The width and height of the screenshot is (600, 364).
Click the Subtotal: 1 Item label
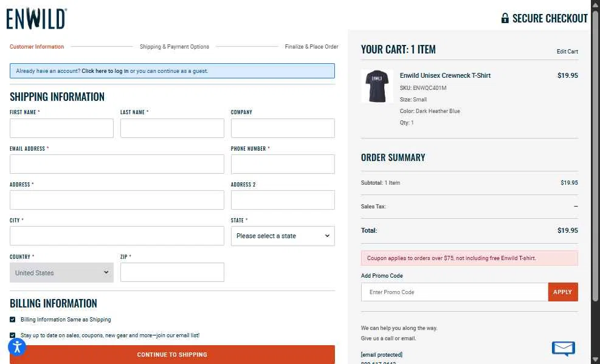point(381,183)
